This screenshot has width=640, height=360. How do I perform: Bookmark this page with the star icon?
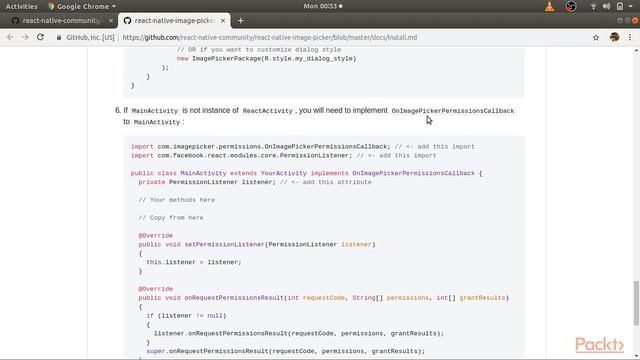click(596, 38)
